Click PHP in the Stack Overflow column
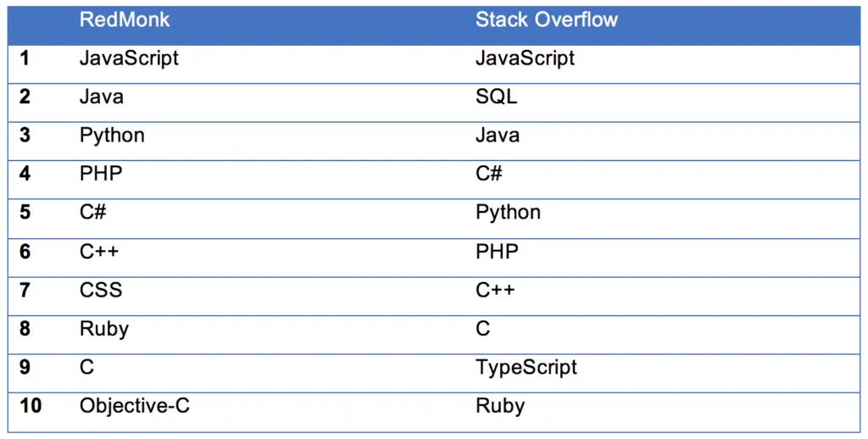This screenshot has width=868, height=439. point(497,252)
